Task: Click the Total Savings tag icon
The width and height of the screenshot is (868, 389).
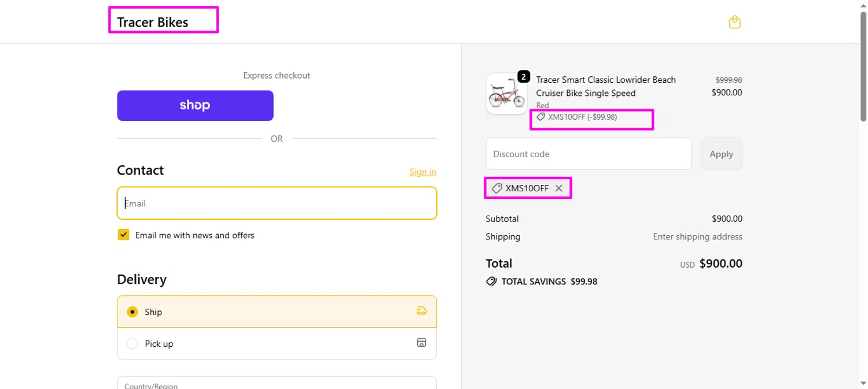Action: [491, 281]
